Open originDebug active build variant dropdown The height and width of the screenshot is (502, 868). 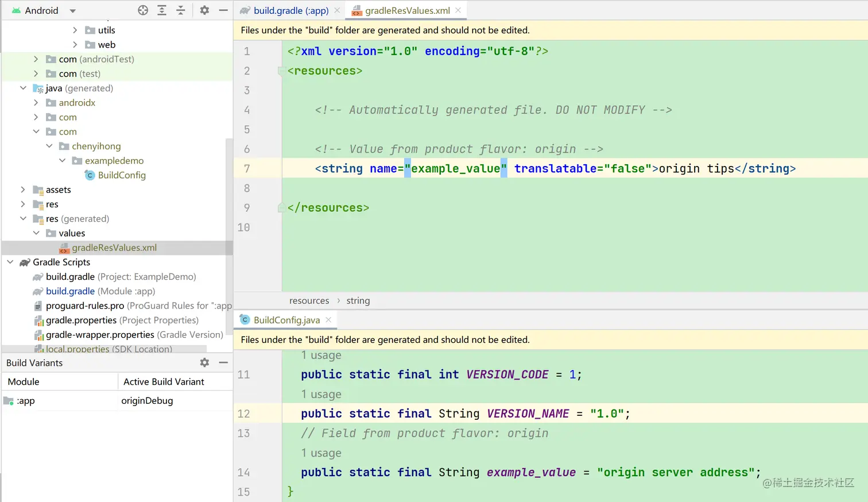click(x=175, y=400)
